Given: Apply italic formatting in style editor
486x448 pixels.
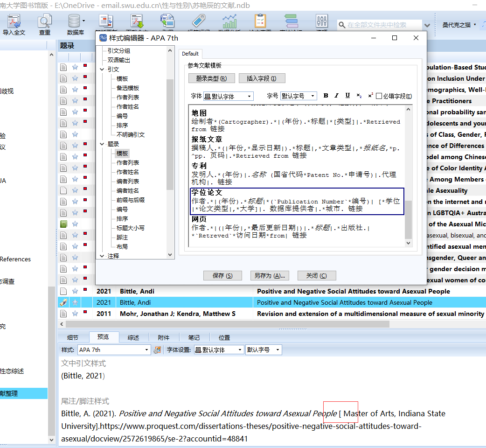Looking at the screenshot, I should click(x=336, y=96).
